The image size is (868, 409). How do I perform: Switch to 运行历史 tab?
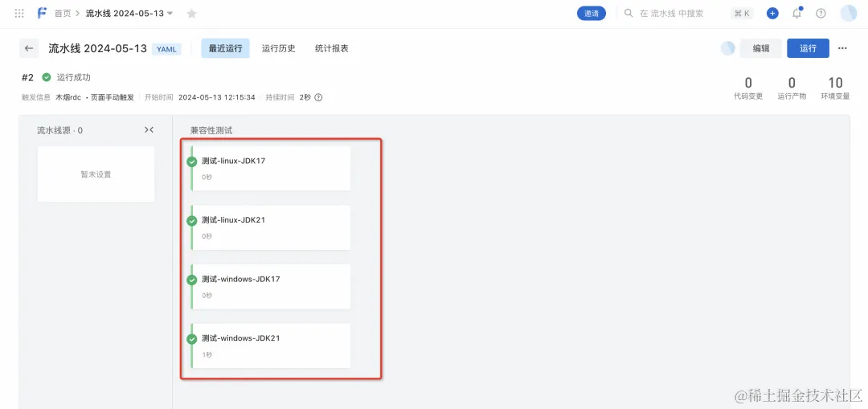(x=278, y=48)
